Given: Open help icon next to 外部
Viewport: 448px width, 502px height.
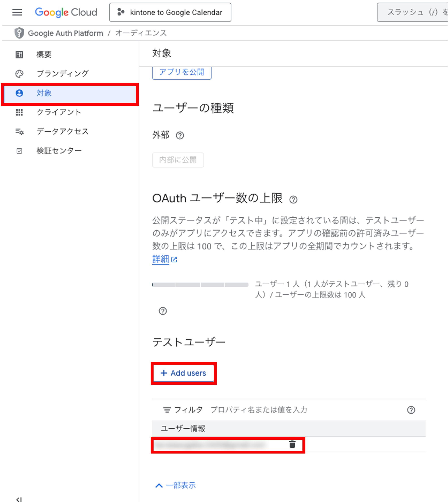Looking at the screenshot, I should tap(180, 135).
